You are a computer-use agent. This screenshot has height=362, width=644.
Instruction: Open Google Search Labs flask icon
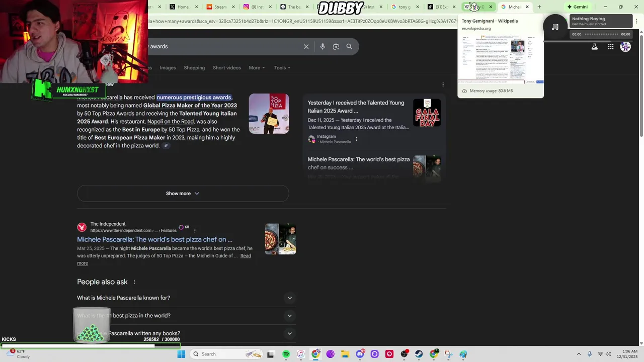pos(594,47)
